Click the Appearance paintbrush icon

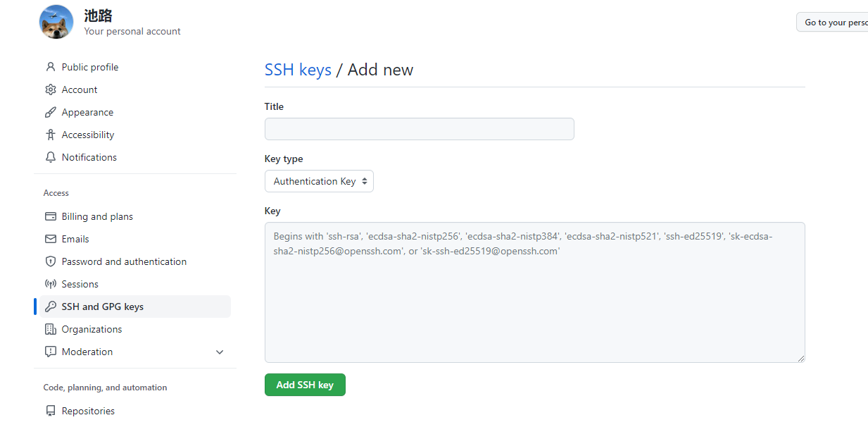50,112
